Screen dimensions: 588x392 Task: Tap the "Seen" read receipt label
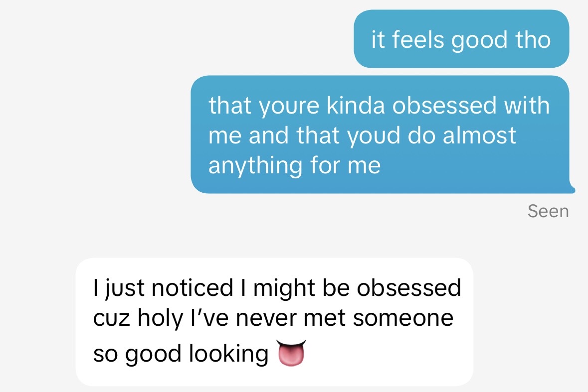(548, 211)
